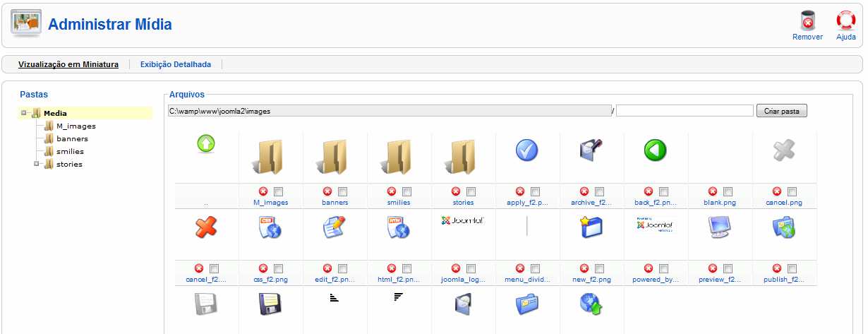Click the delete icon under smilies
868x334 pixels.
[392, 191]
